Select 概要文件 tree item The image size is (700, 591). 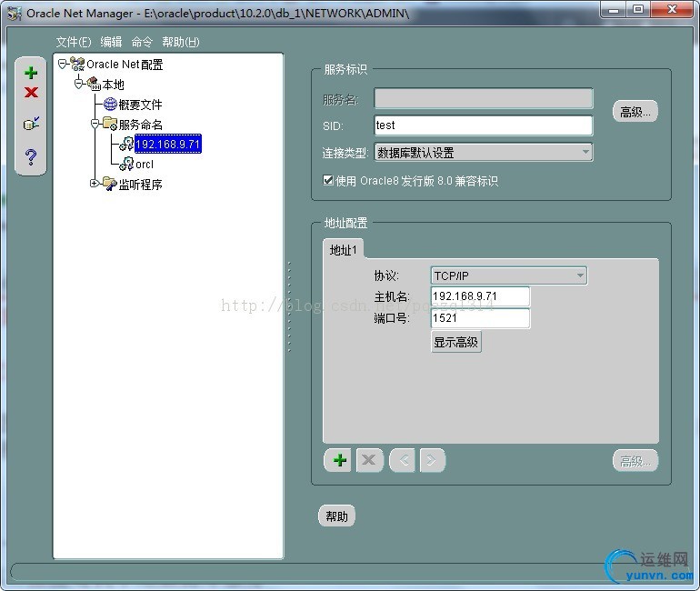pyautogui.click(x=140, y=105)
